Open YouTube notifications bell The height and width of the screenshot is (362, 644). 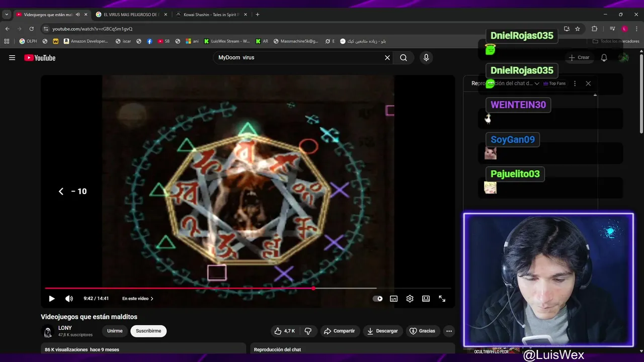(604, 58)
